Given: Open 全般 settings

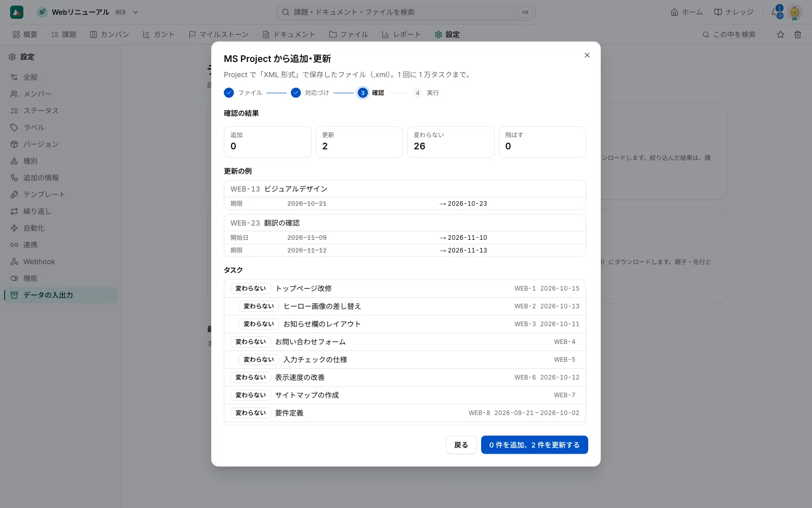Looking at the screenshot, I should click(x=61, y=77).
